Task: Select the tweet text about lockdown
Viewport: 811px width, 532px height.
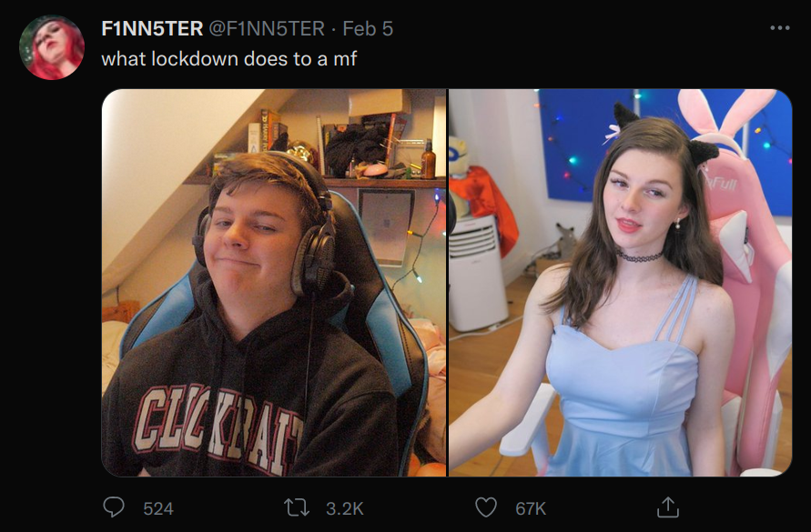Action: pyautogui.click(x=229, y=59)
